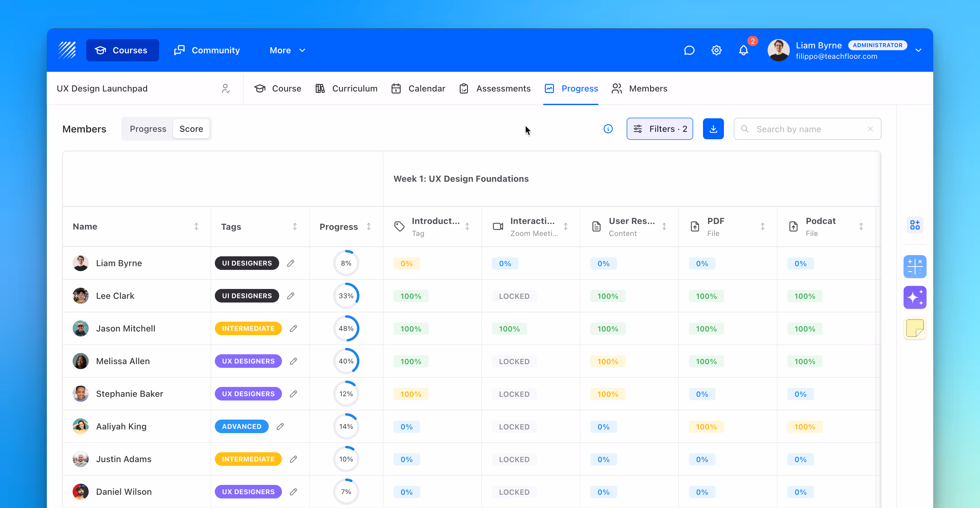Open the AI sparkle assistant icon
Screen dimensions: 980x508
point(914,297)
